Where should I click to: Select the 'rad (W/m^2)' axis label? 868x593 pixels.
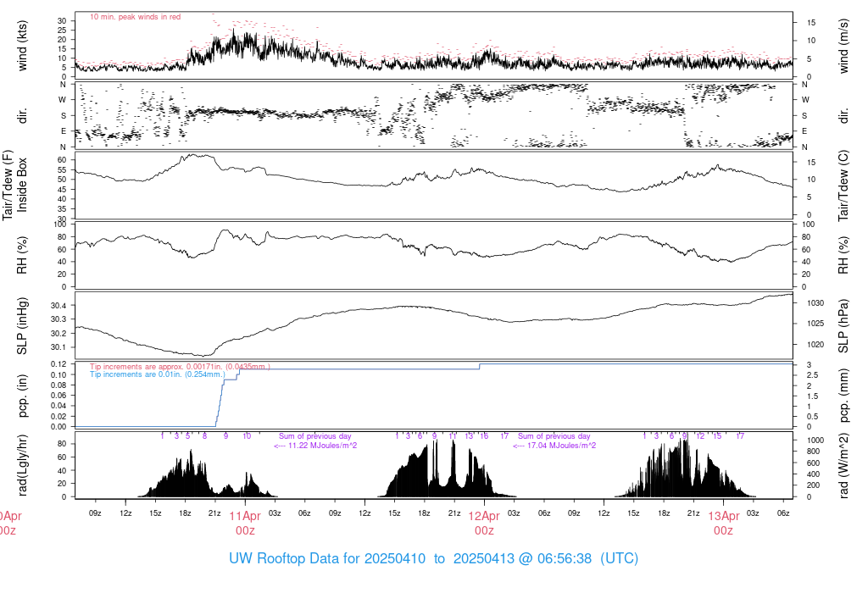(843, 465)
